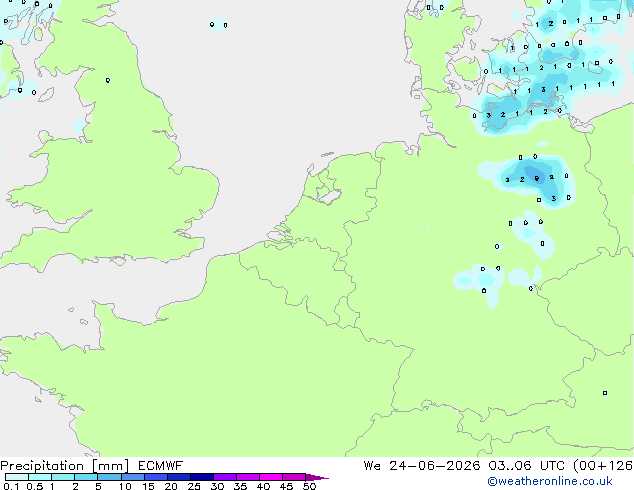Click the 0.1–0.5 mm legend color swatch
Viewport: 634px width, 490px height.
[17, 477]
